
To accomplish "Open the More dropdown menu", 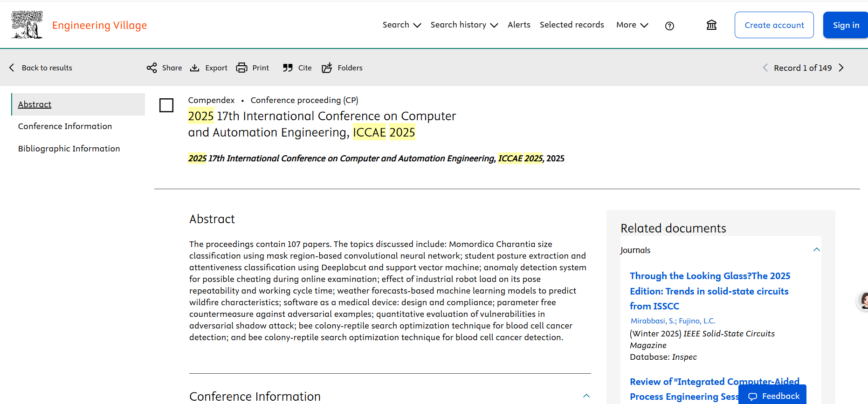I will click(632, 25).
